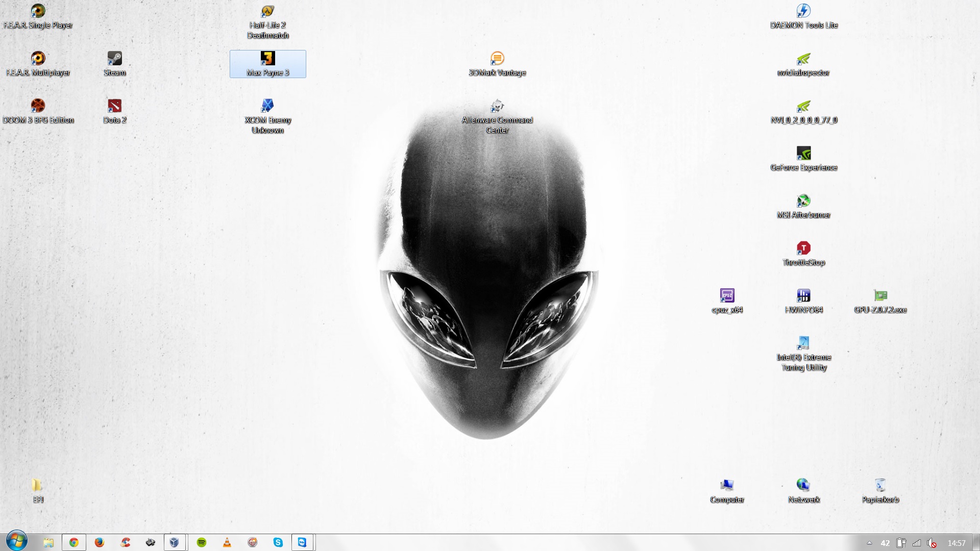Select the 3DMark Vantage icon
Viewport: 980px width, 551px height.
[498, 64]
